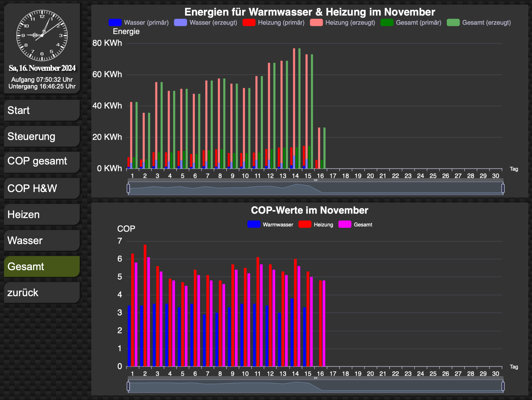Open the Start page
The width and height of the screenshot is (532, 400).
(x=42, y=110)
